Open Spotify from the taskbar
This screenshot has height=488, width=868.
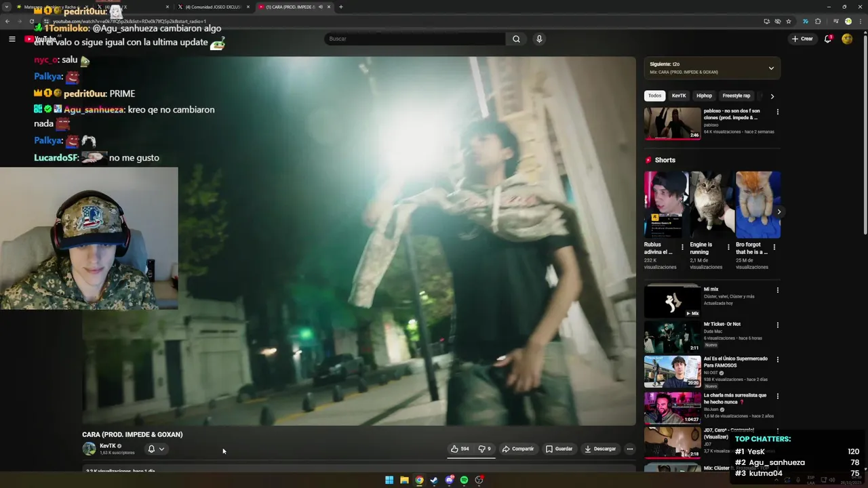click(464, 480)
